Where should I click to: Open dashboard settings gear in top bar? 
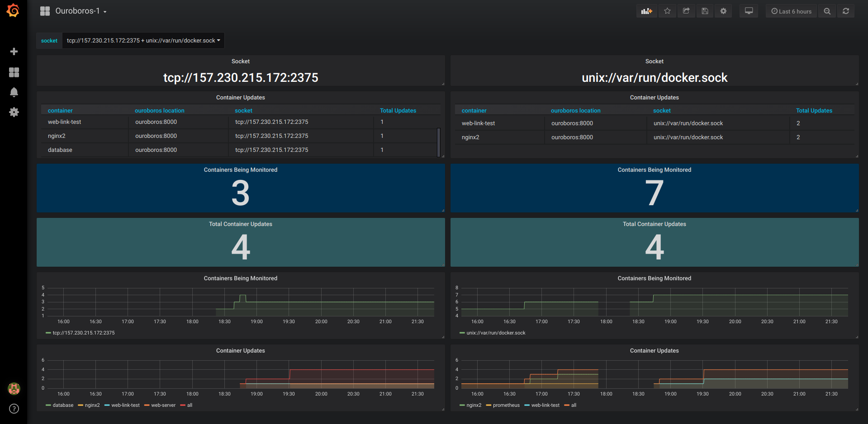click(723, 11)
